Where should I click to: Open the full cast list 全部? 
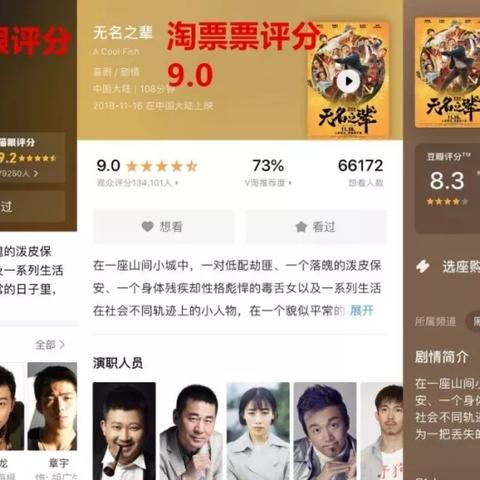point(50,345)
